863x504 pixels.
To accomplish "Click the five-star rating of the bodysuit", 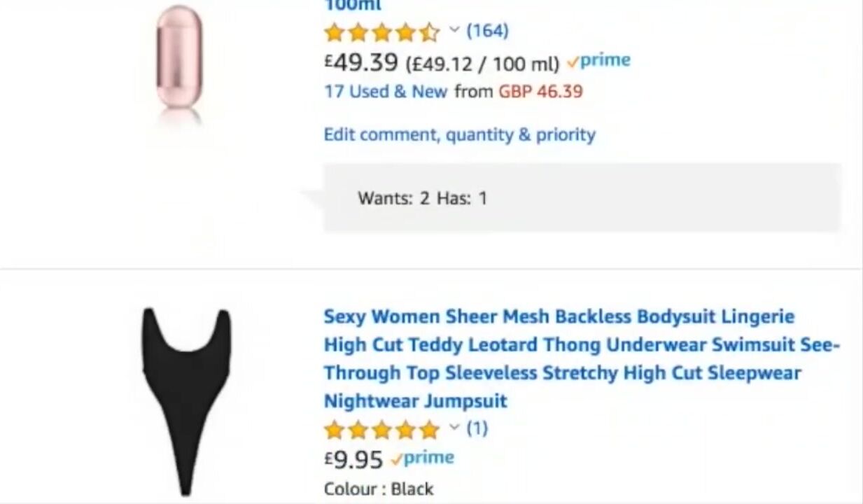I will (381, 429).
